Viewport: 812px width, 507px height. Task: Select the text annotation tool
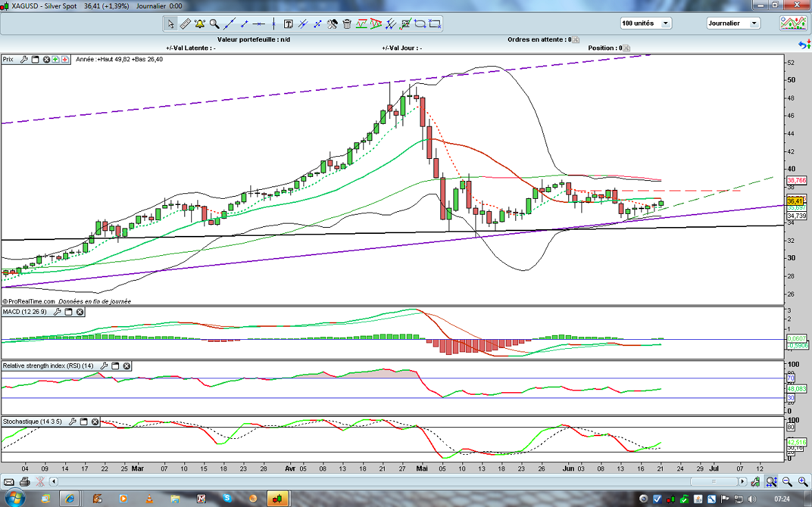tap(288, 24)
